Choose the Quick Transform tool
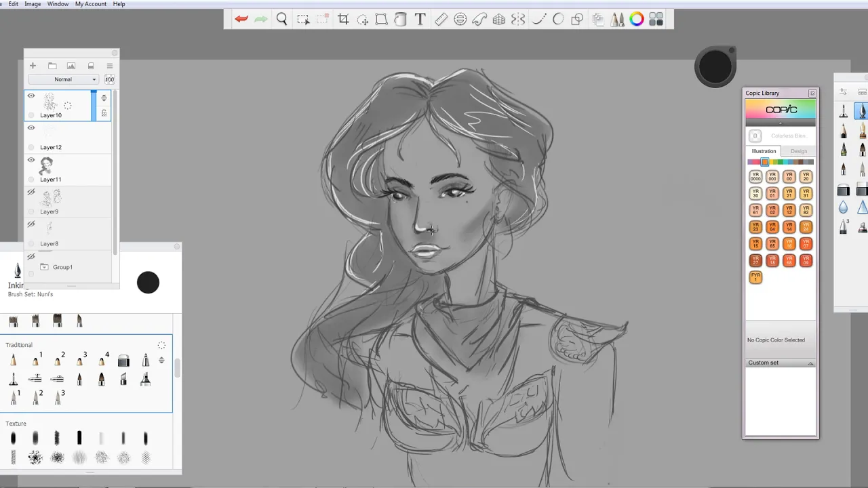This screenshot has width=868, height=488. (x=362, y=20)
